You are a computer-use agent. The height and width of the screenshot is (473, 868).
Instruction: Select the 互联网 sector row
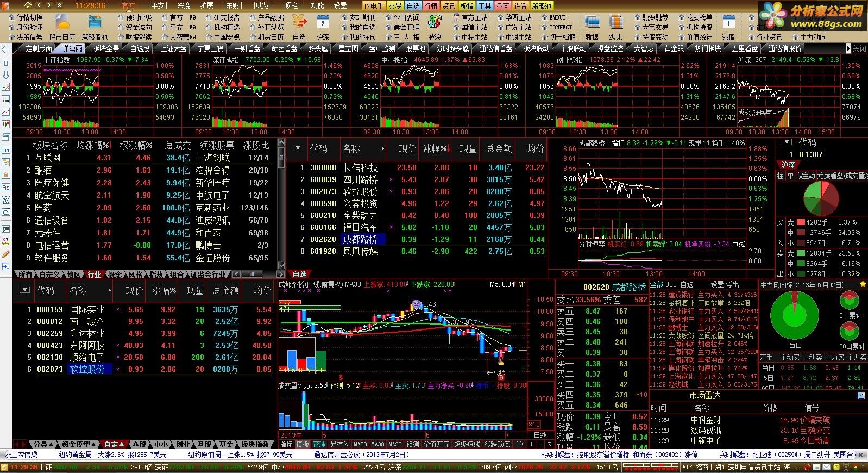click(x=147, y=158)
